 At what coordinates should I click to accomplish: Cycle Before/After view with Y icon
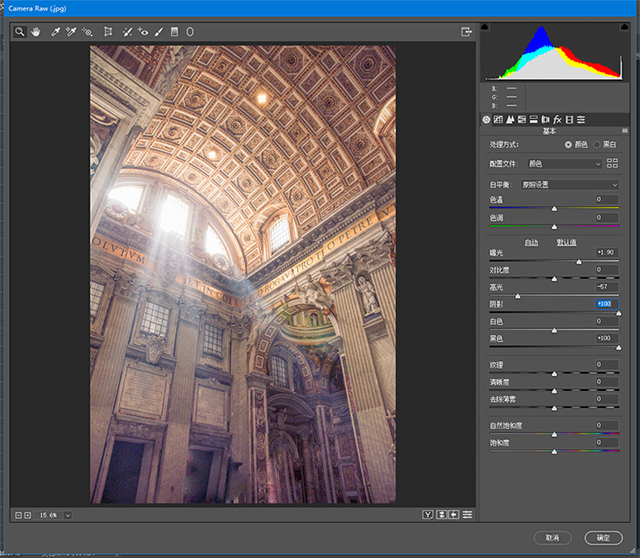(x=427, y=515)
